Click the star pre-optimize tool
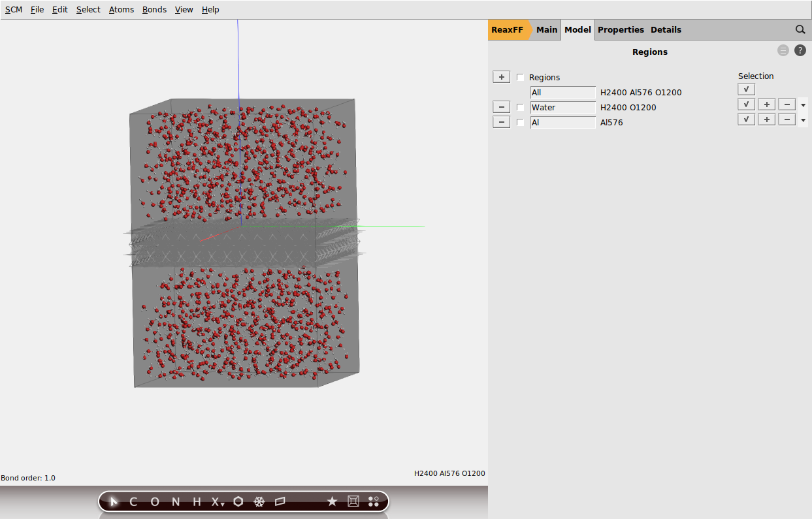This screenshot has width=812, height=519. [x=332, y=501]
